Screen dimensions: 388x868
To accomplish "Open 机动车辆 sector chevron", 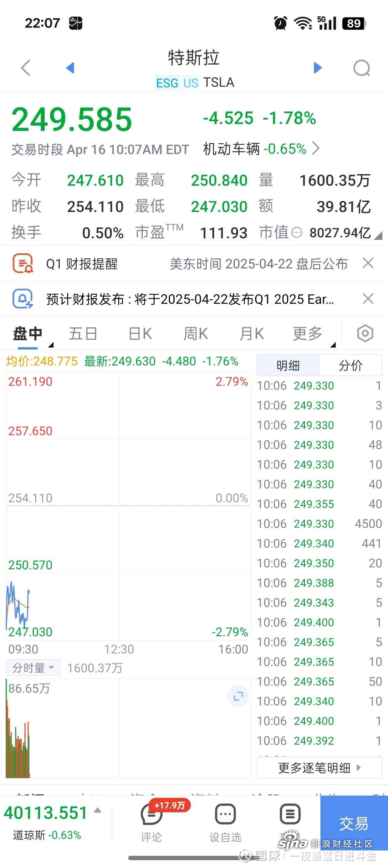I will pos(316,148).
